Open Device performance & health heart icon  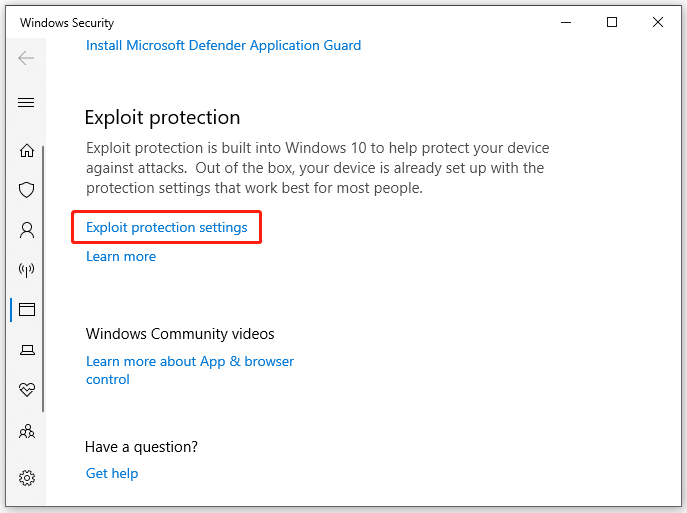point(27,390)
